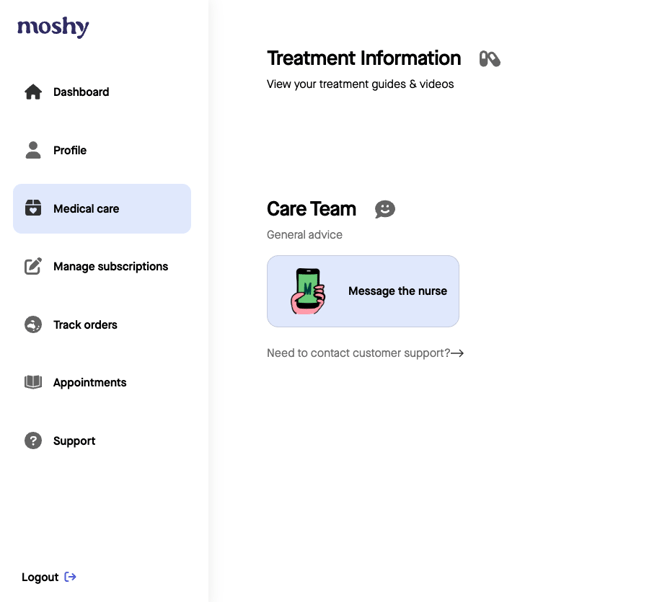Open the Treatment Information heading

click(x=364, y=58)
